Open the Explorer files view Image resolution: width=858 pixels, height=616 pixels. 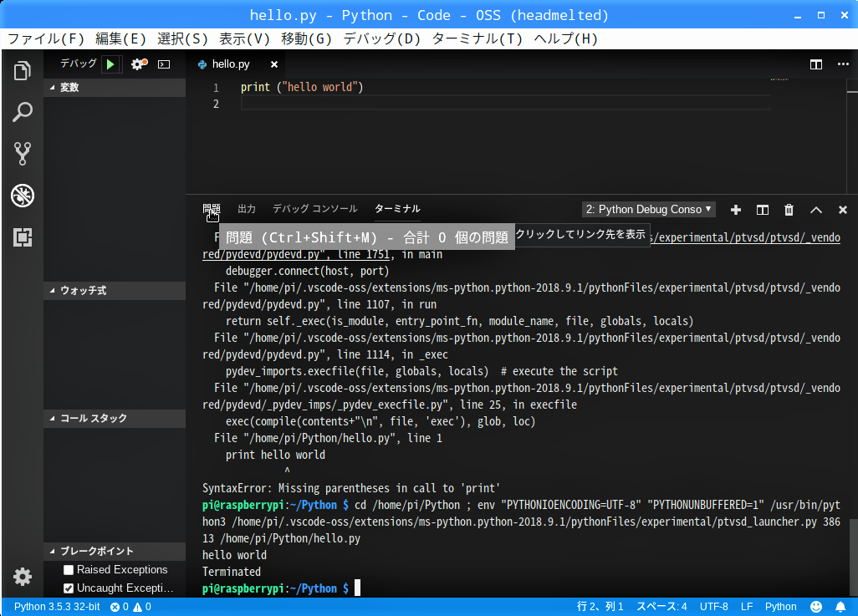22,70
